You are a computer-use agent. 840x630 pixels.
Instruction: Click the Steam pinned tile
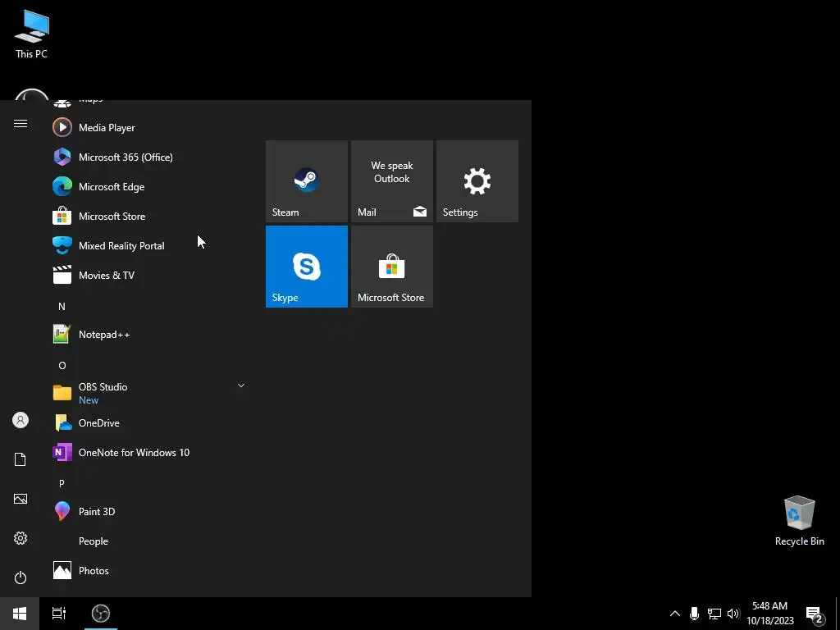tap(307, 181)
